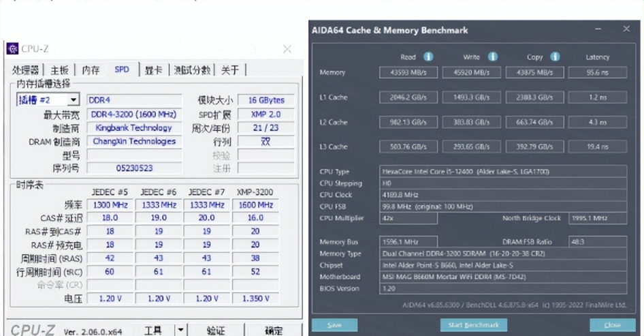Click the Copy info icon in AIDA64
This screenshot has width=644, height=336.
click(555, 57)
